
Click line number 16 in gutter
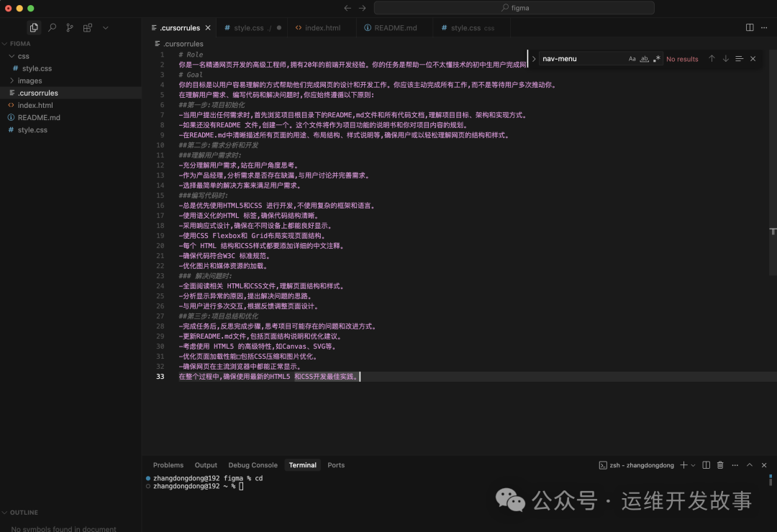160,206
